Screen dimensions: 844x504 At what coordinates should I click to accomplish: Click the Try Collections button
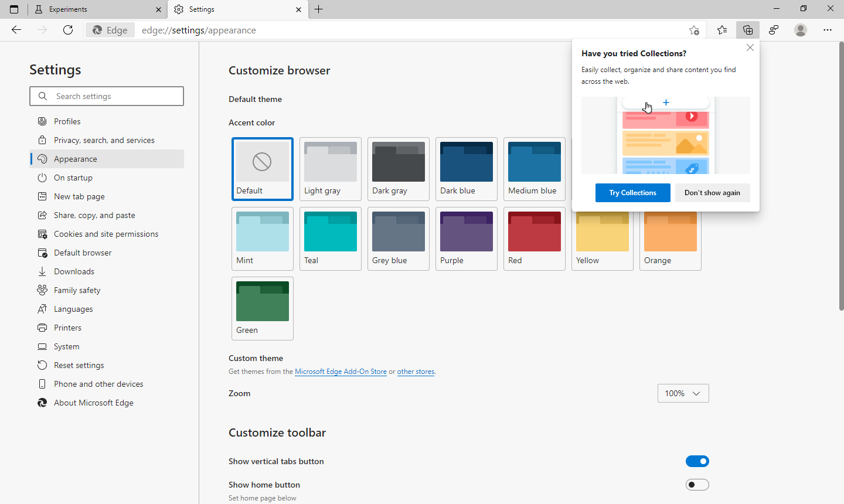coord(633,193)
